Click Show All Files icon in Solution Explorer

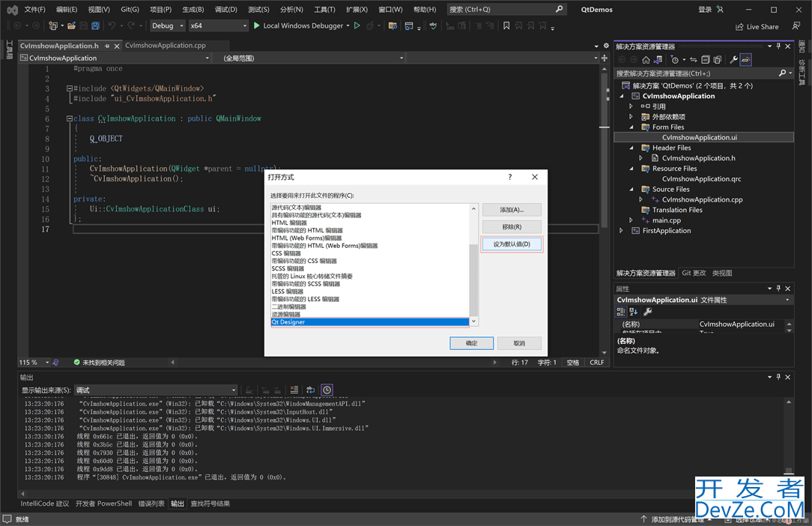(x=717, y=60)
